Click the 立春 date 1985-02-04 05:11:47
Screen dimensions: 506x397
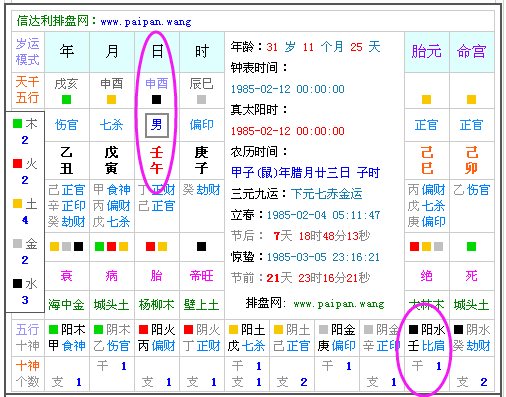tap(323, 215)
